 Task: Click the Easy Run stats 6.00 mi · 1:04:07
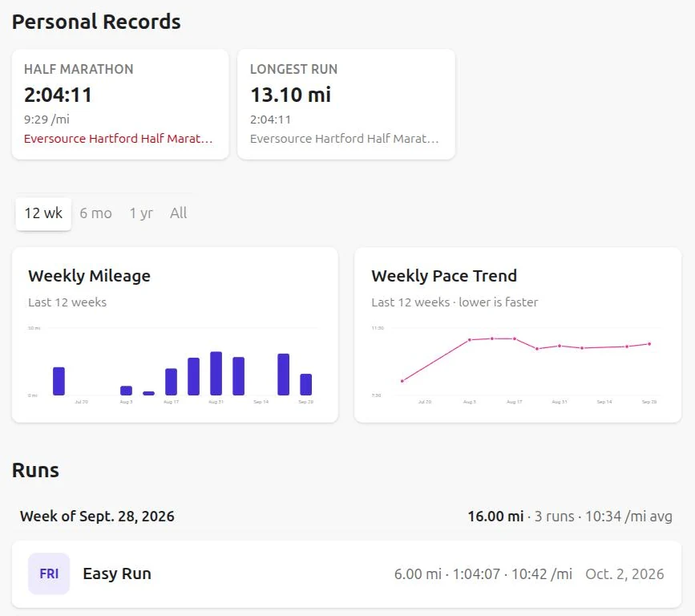pyautogui.click(x=447, y=573)
